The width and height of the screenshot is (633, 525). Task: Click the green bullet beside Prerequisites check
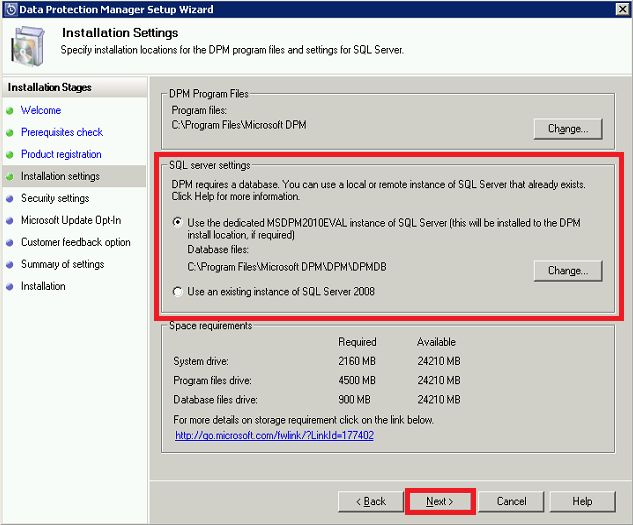10,133
